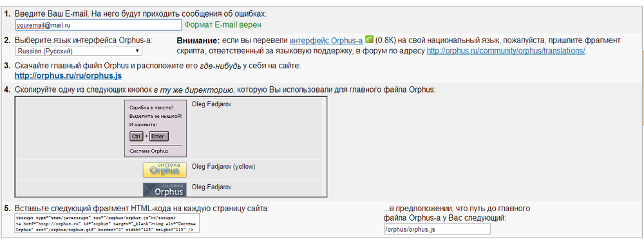Open the interface language dropdown
This screenshot has width=644, height=244.
(79, 51)
